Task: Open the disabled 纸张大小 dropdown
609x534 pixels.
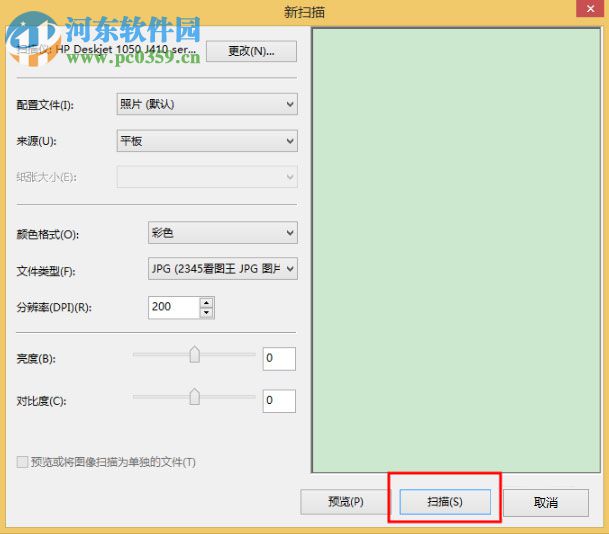Action: point(207,177)
